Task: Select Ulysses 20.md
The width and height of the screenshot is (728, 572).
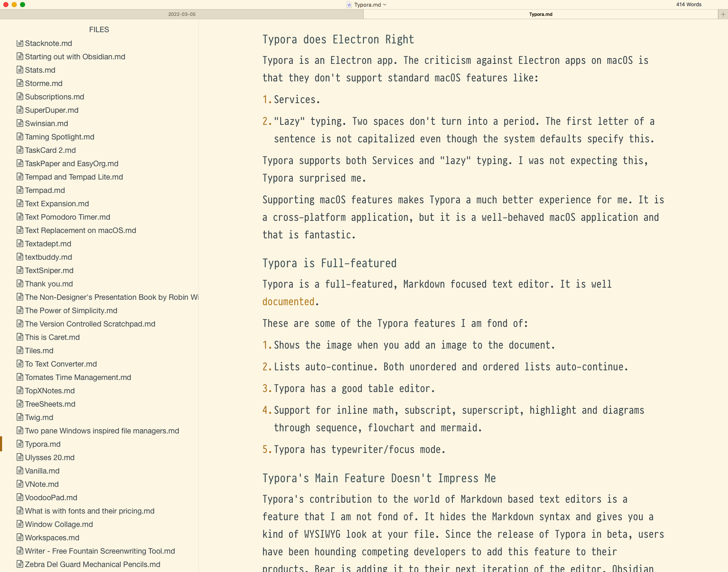Action: 50,457
